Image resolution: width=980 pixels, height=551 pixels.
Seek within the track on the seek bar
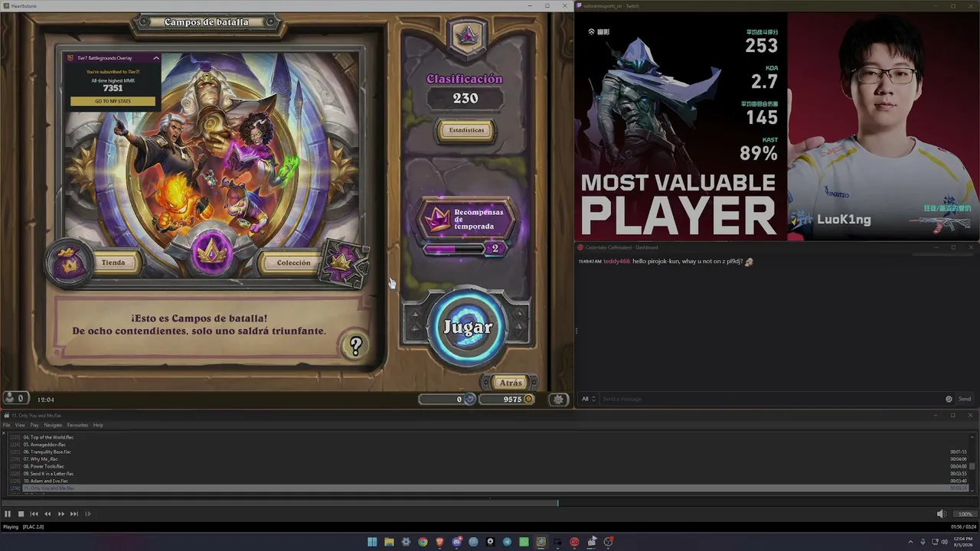(490, 504)
